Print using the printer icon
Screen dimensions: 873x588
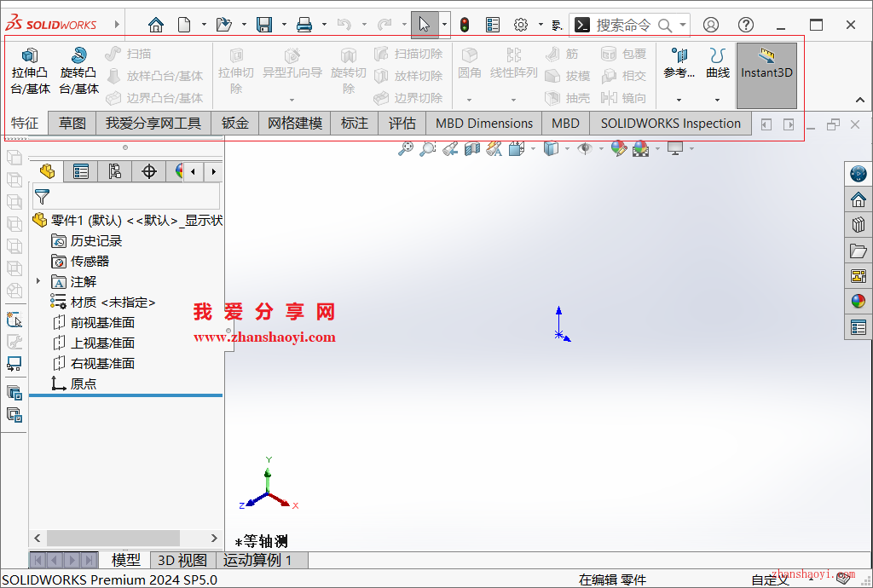pos(304,25)
